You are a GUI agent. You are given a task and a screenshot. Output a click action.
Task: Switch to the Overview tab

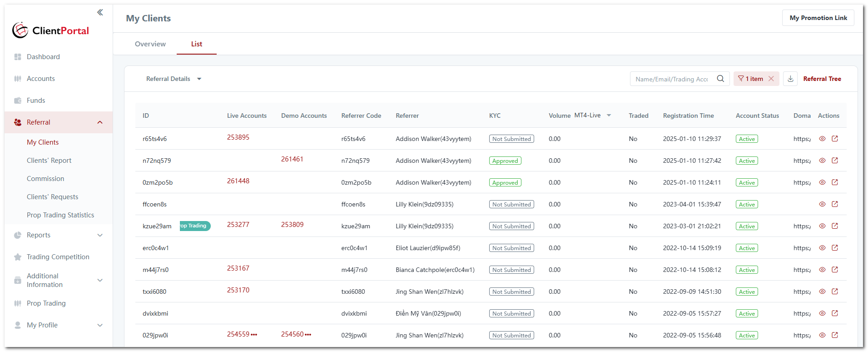pyautogui.click(x=150, y=44)
